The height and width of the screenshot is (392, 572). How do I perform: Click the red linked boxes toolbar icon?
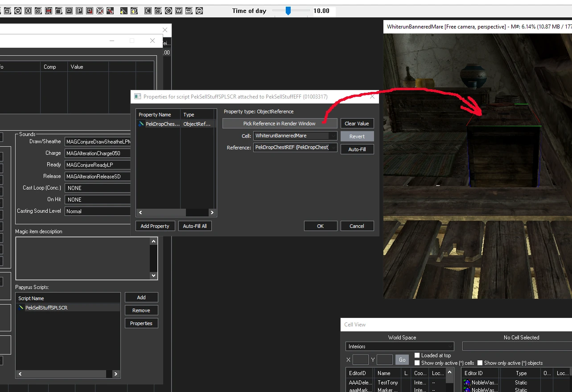(110, 11)
